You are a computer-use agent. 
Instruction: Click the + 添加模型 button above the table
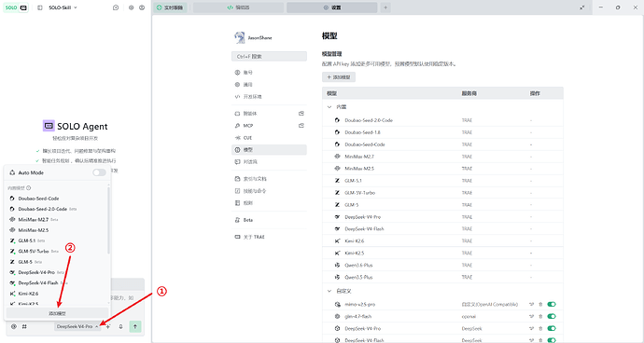pyautogui.click(x=339, y=77)
